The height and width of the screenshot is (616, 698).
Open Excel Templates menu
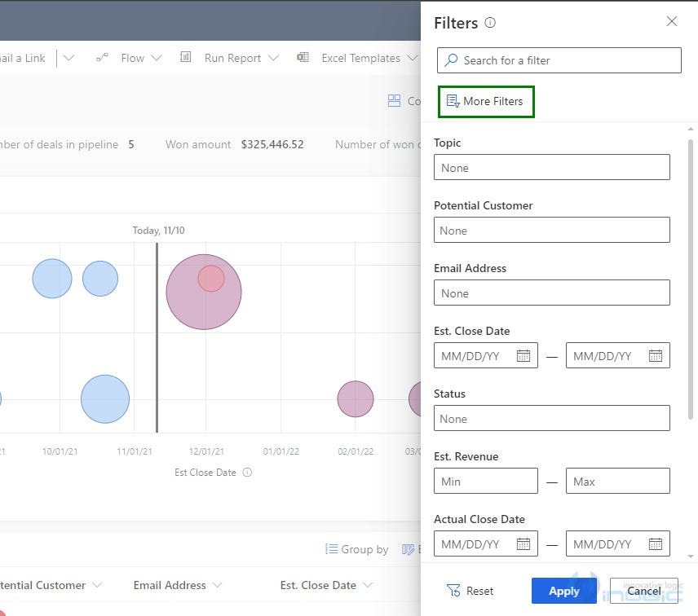pyautogui.click(x=360, y=58)
